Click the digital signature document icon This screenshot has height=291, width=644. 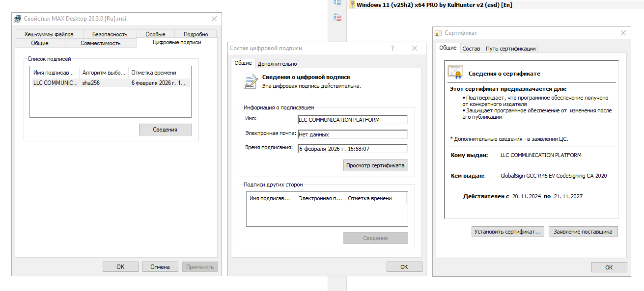point(251,81)
